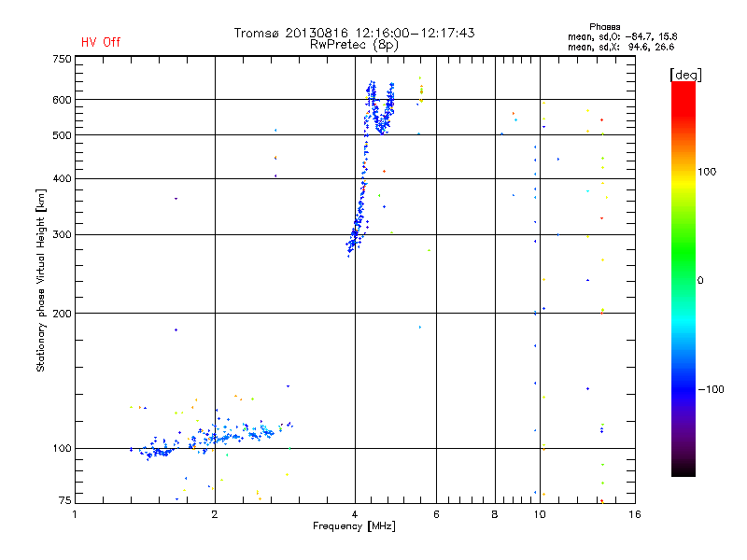747x560 pixels.
Task: Select 'mean, sd,X: 94.6, 26.6' text
Action: 621,47
